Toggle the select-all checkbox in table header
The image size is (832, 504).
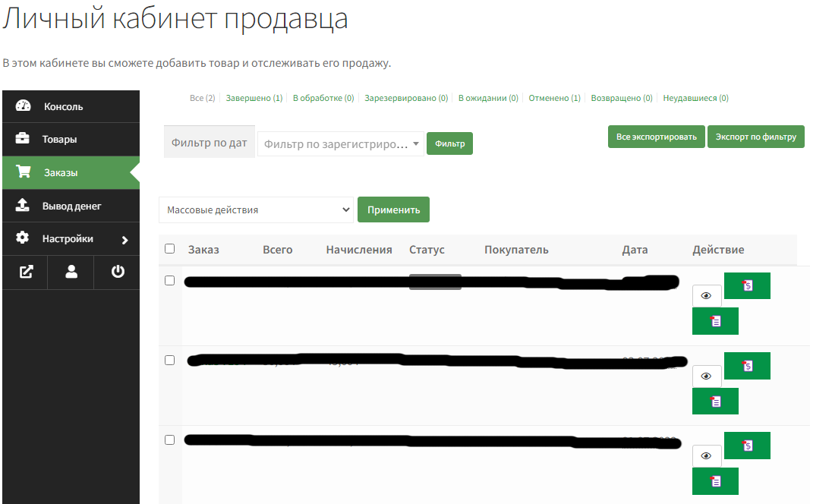pos(169,249)
